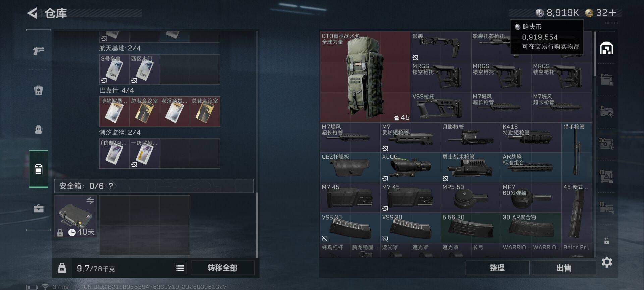Open the weapons category pistol icon
The image size is (644, 290).
[39, 51]
